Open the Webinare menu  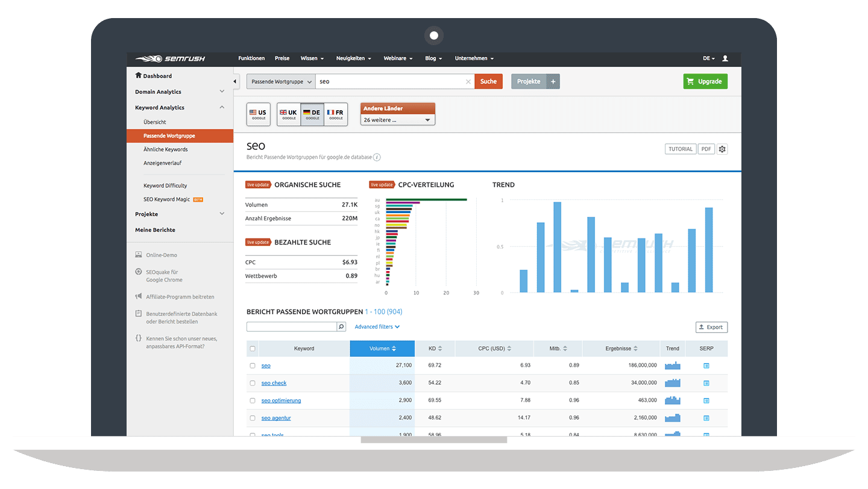click(398, 58)
